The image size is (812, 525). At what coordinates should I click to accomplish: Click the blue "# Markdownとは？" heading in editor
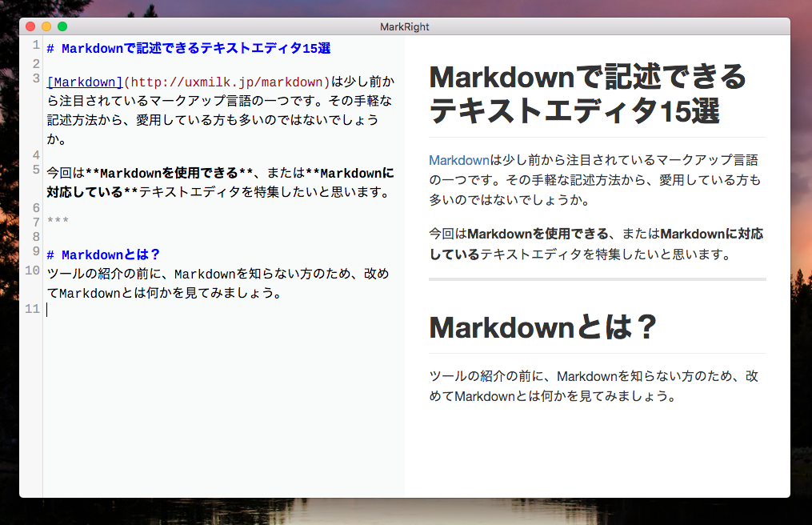104,255
